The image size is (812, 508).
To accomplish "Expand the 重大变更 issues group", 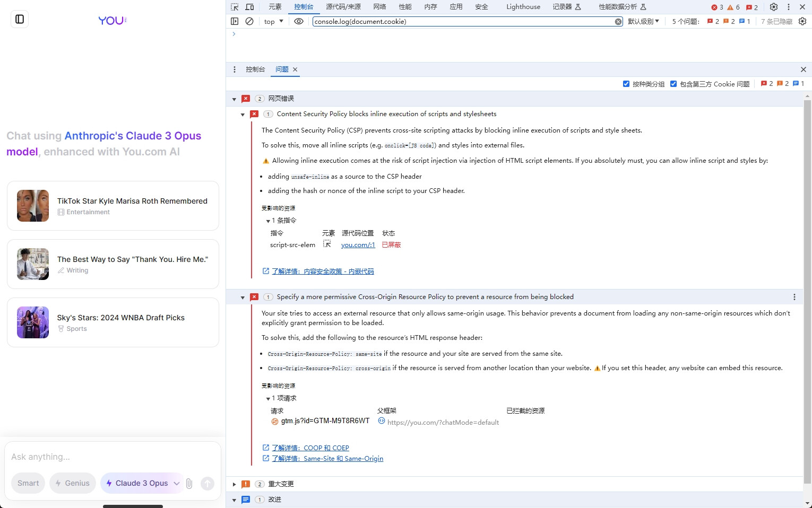I will tap(234, 484).
